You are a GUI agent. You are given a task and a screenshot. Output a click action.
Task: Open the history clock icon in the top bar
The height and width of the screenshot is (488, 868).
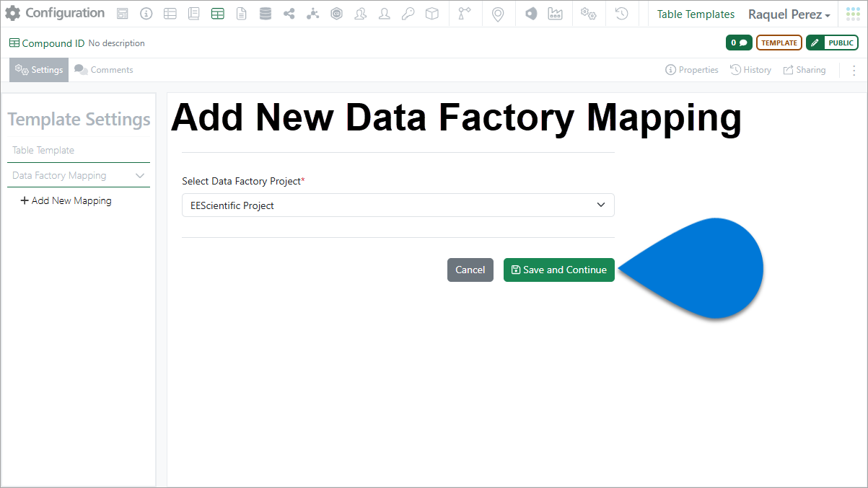pos(621,14)
